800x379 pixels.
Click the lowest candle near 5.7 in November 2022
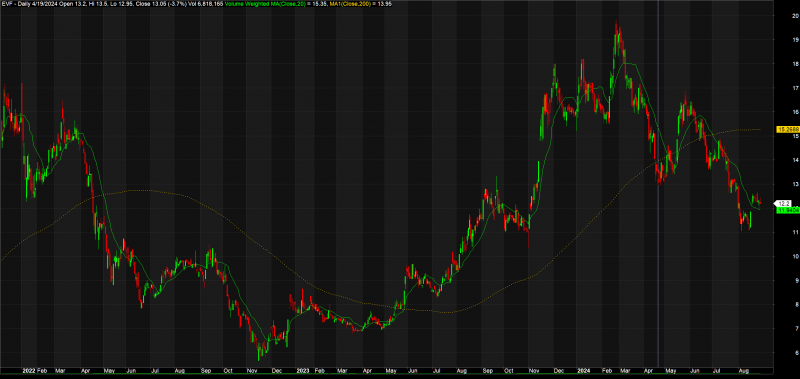259,356
